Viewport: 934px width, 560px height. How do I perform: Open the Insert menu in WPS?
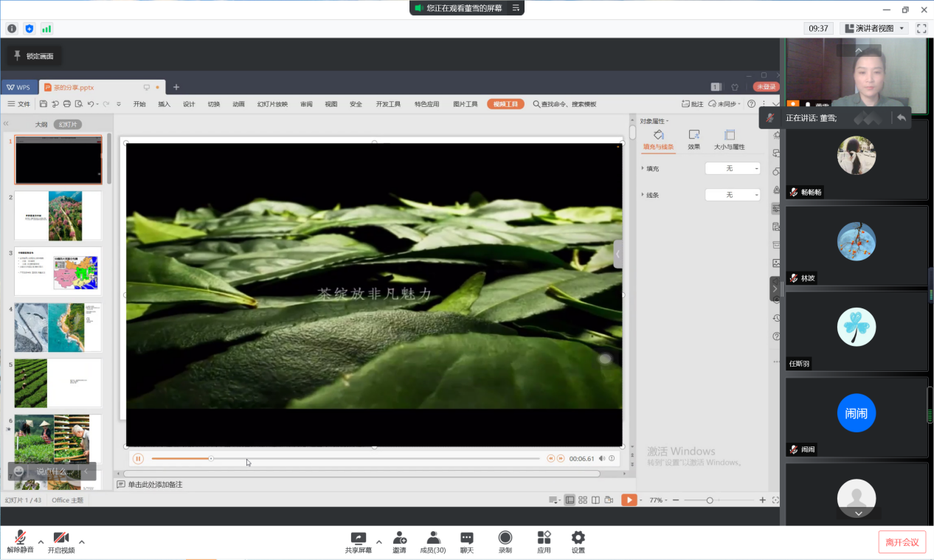[x=164, y=104]
